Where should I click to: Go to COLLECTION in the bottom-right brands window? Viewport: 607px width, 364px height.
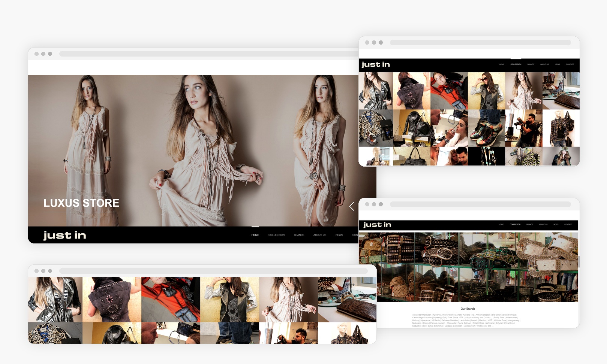click(515, 224)
